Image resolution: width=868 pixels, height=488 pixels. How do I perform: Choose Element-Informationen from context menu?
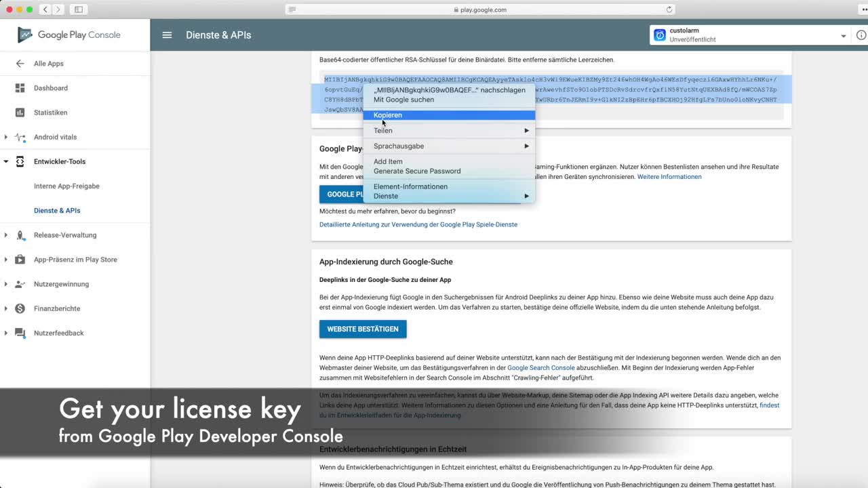pyautogui.click(x=449, y=186)
